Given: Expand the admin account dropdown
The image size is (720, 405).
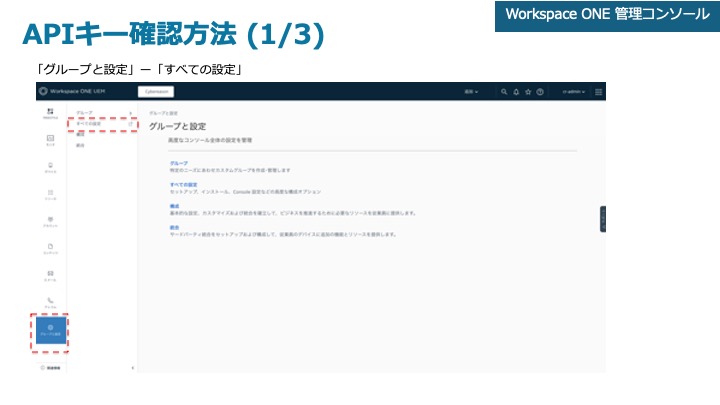Looking at the screenshot, I should click(x=574, y=92).
